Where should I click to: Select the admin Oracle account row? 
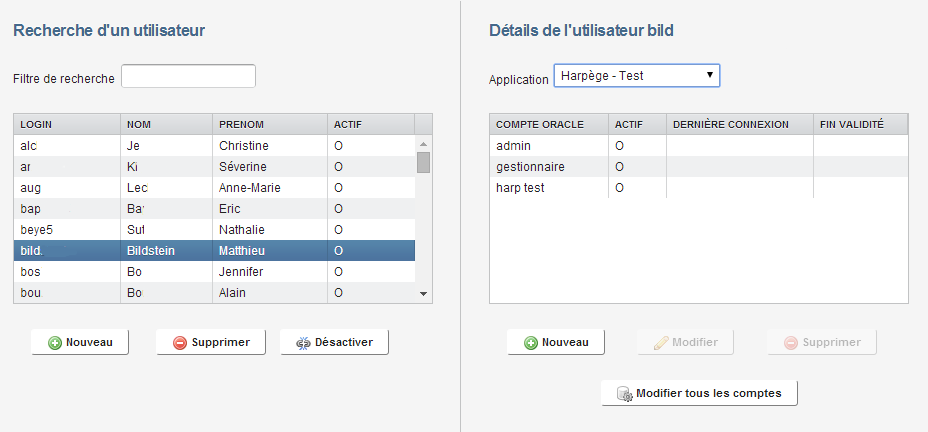(x=698, y=146)
